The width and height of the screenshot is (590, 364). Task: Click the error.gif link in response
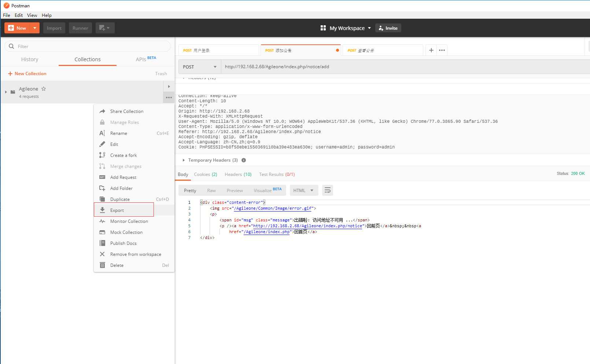click(x=273, y=208)
